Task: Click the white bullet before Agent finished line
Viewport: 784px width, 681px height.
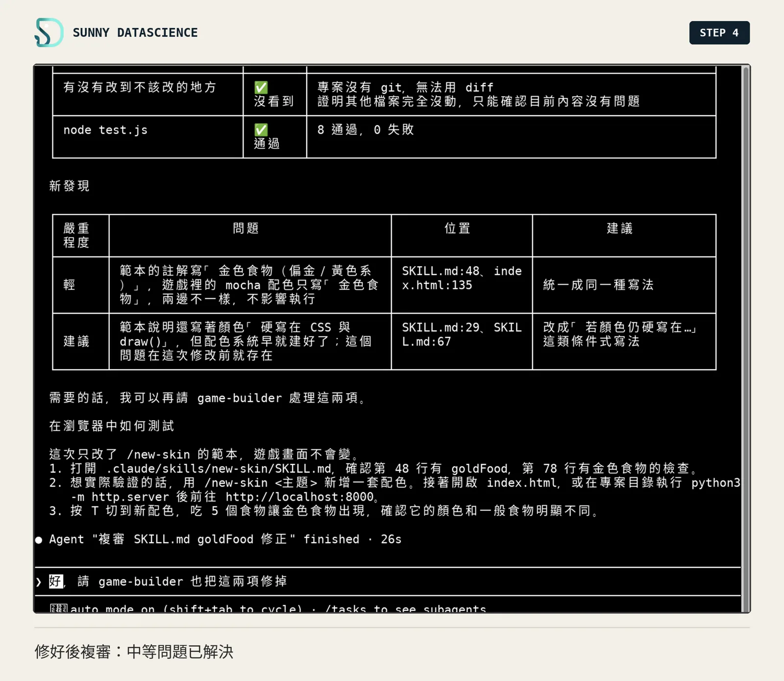Action: [39, 540]
